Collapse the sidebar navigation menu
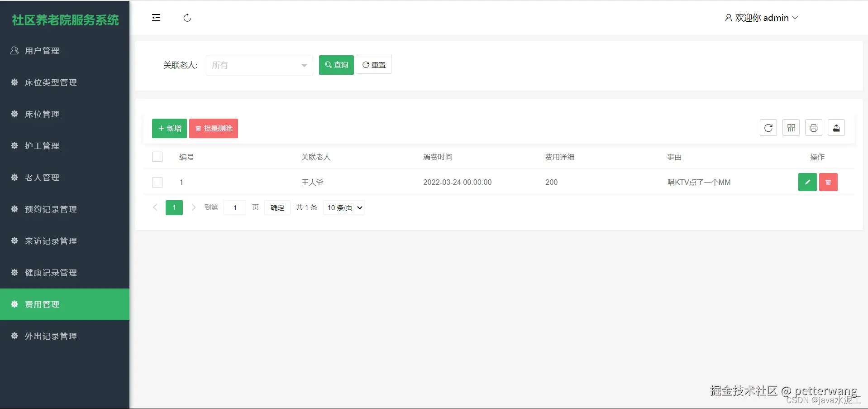Viewport: 868px width, 409px height. [x=156, y=18]
